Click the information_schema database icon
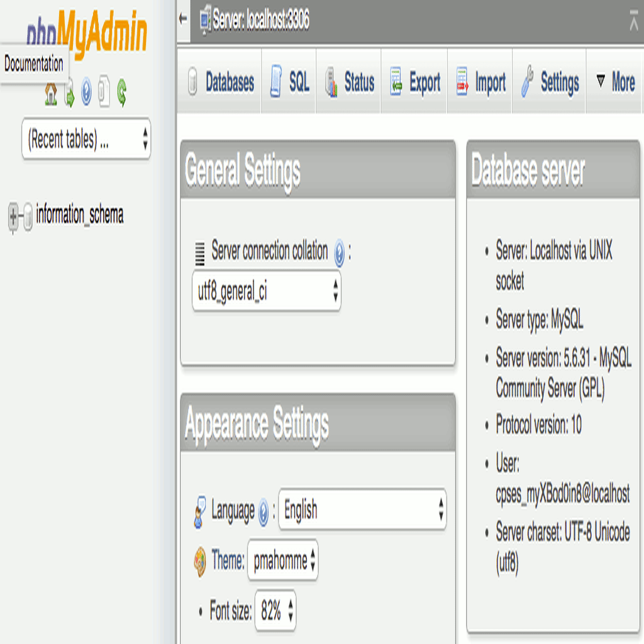Image resolution: width=644 pixels, height=644 pixels. pos(28,216)
